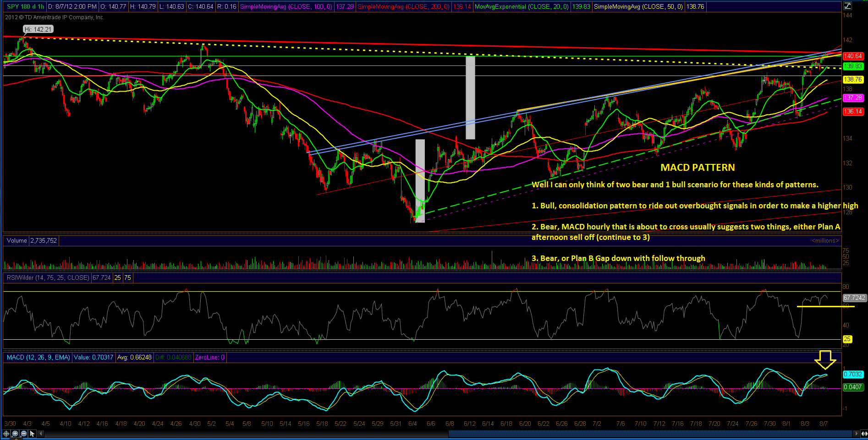
Task: Click the 8/7 date axis label
Action: (824, 424)
